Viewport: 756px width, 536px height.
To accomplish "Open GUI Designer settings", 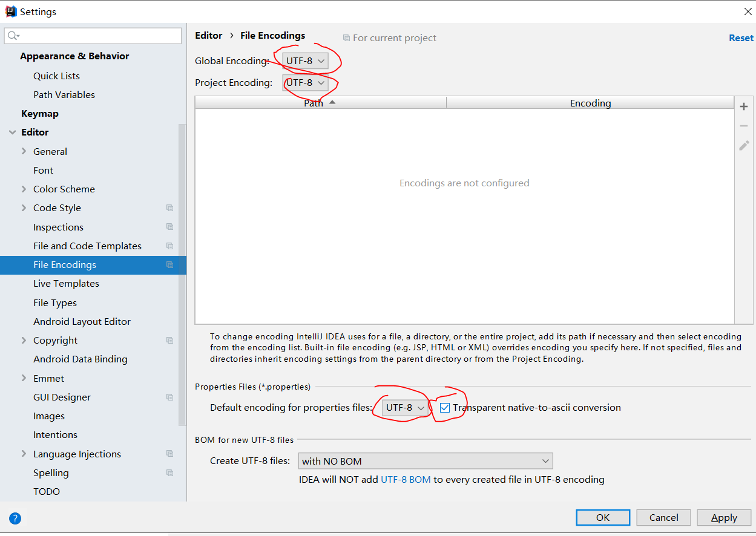I will pyautogui.click(x=62, y=397).
